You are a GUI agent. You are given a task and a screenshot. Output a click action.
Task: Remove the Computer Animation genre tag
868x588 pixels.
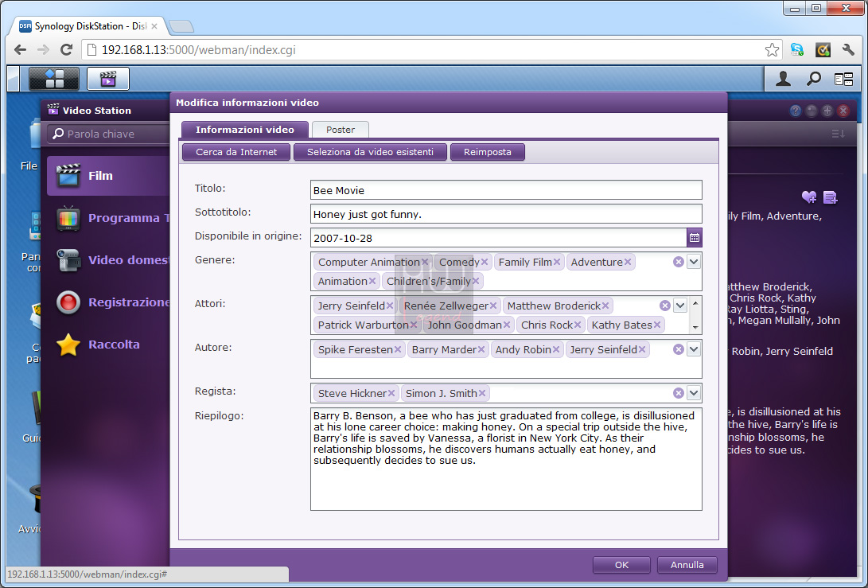[425, 262]
